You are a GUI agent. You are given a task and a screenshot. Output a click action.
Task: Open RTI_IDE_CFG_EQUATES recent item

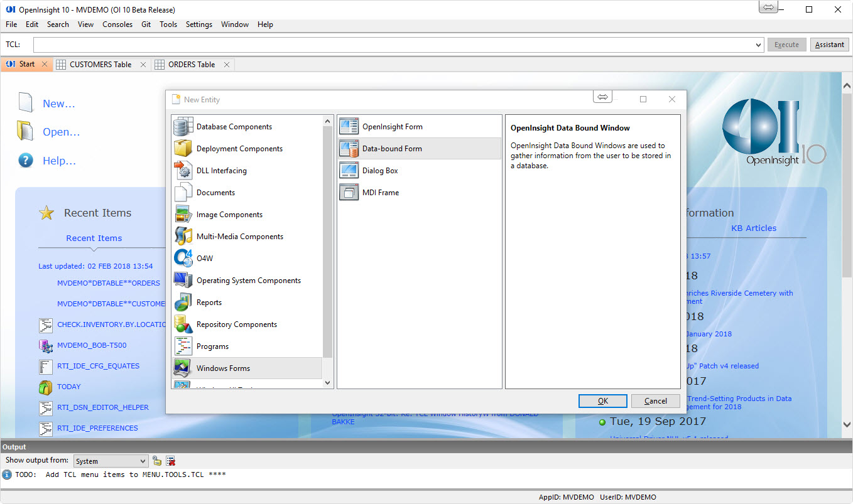(99, 366)
